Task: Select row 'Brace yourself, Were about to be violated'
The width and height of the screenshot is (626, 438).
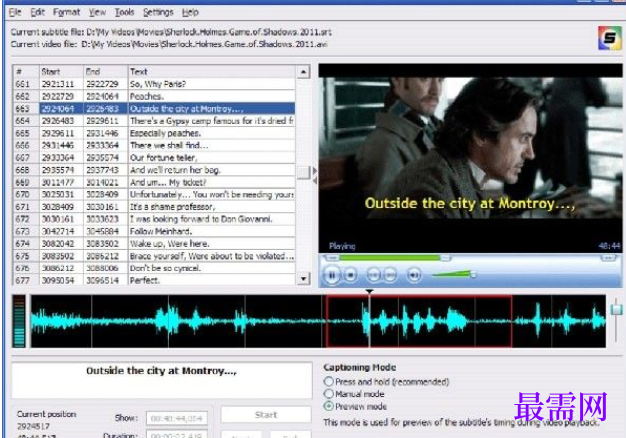Action: pyautogui.click(x=154, y=256)
